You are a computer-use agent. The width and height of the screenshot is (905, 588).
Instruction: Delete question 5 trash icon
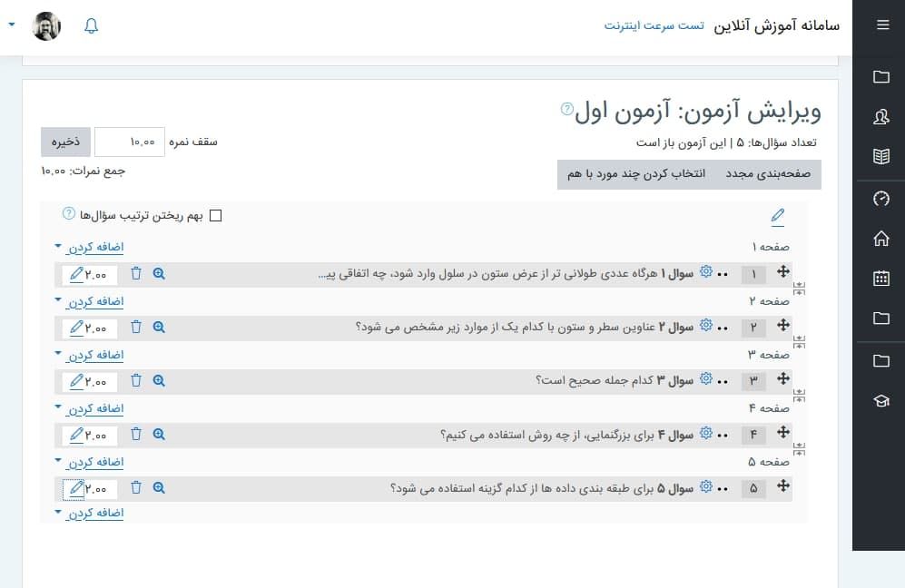tap(136, 487)
